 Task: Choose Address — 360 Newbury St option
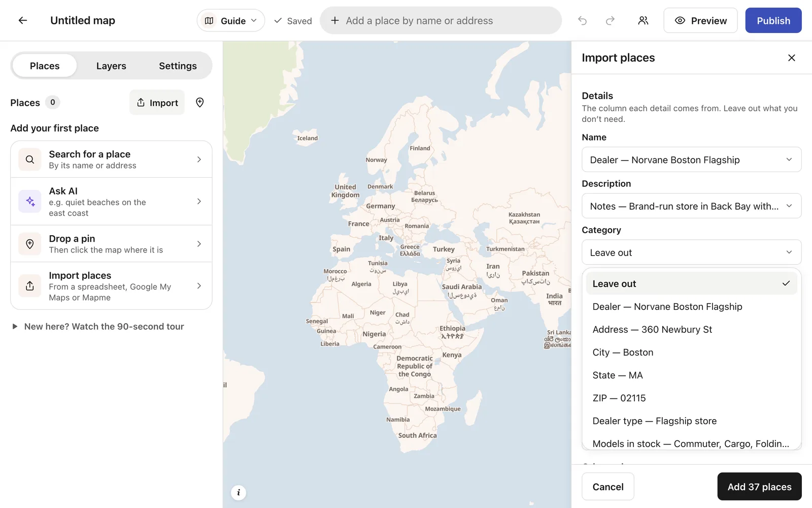click(x=692, y=330)
